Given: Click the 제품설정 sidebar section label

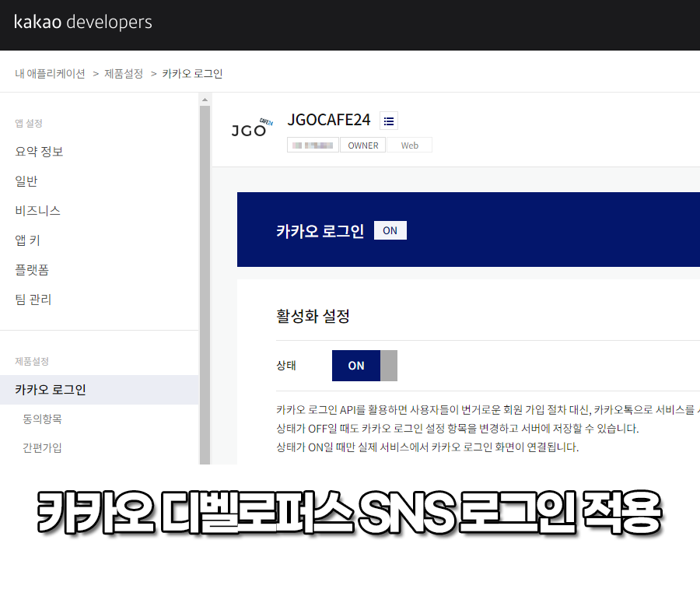Looking at the screenshot, I should pyautogui.click(x=32, y=361).
